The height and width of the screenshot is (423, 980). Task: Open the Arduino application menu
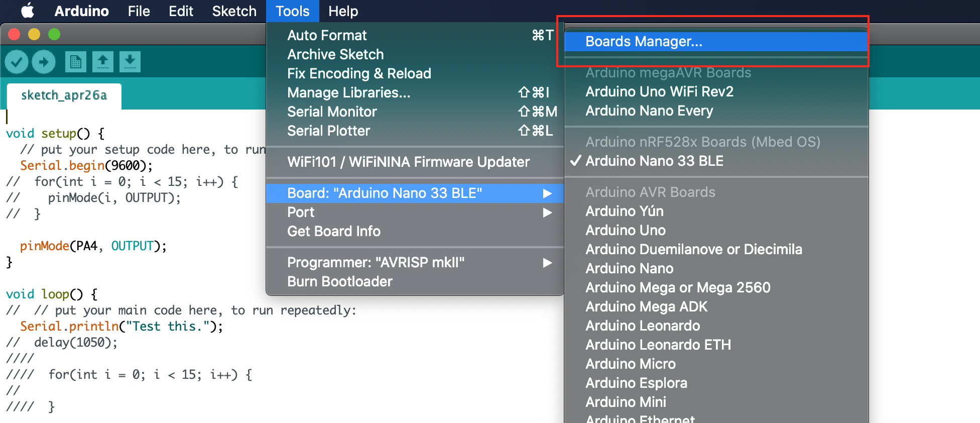pos(81,11)
